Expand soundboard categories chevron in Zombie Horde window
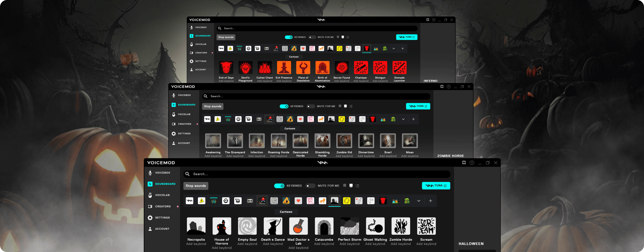Image resolution: width=644 pixels, height=252 pixels. (403, 119)
